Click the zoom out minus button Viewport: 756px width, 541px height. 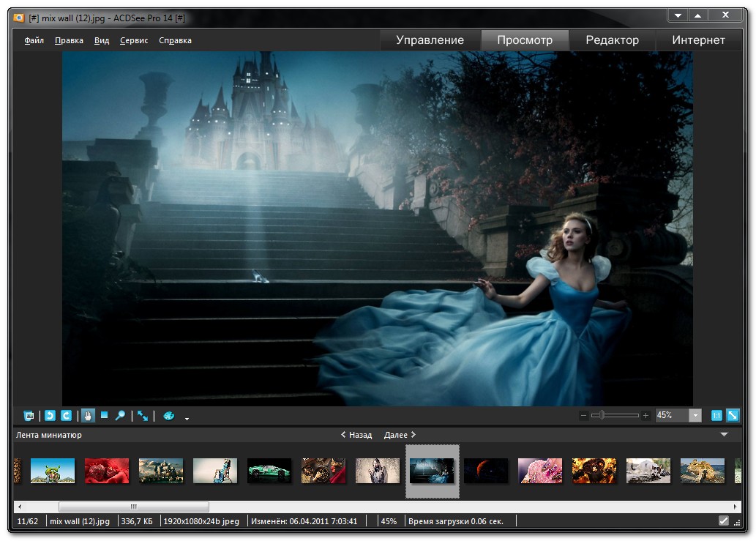(x=583, y=415)
